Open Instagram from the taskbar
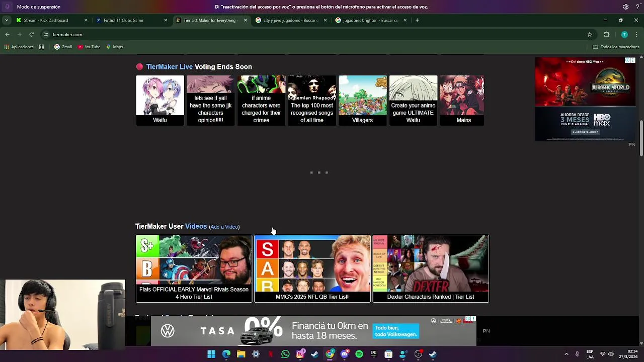This screenshot has height=362, width=644. click(x=300, y=354)
